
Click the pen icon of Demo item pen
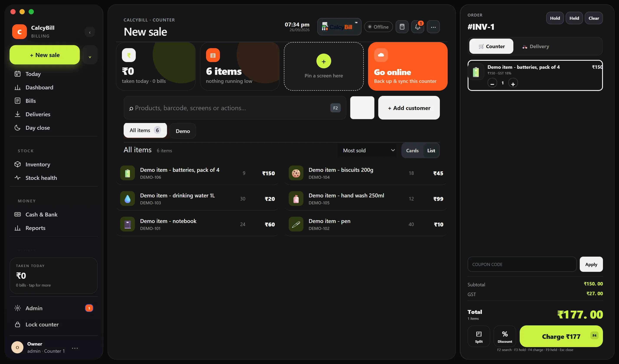(x=296, y=224)
